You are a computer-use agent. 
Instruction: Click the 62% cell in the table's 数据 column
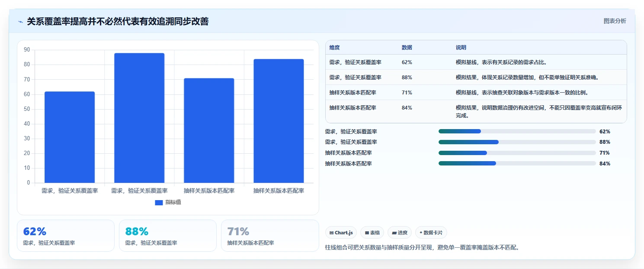point(407,62)
